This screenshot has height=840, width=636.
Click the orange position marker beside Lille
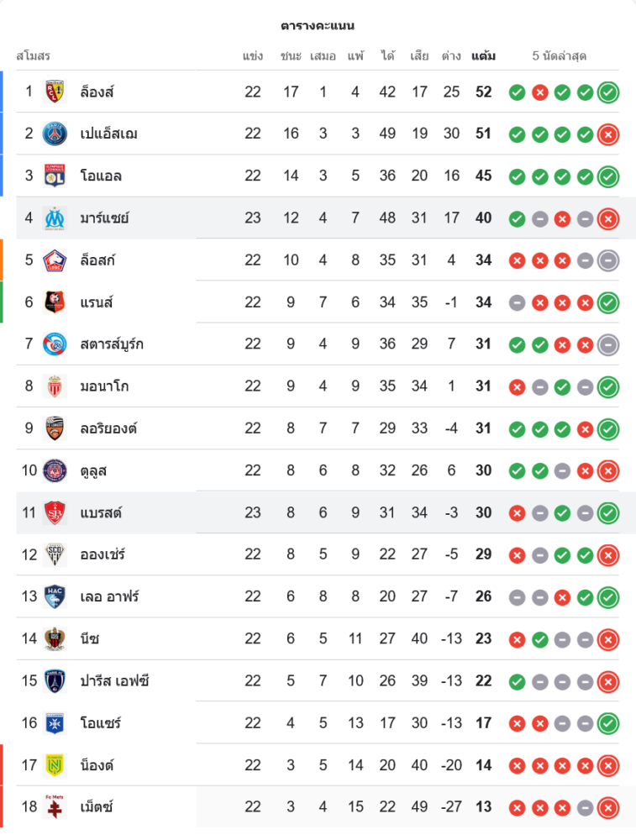coord(2,260)
